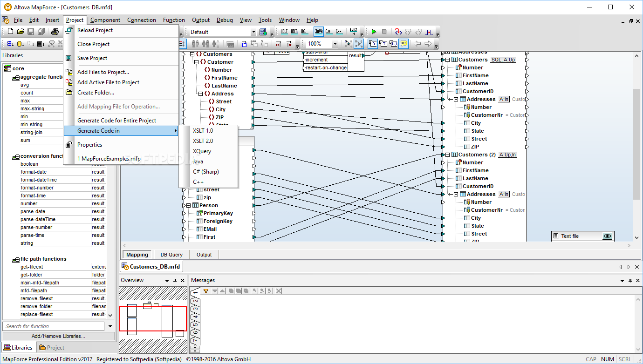The image size is (643, 364).
Task: Select XQuery (XQ) language icon
Action: point(304,32)
